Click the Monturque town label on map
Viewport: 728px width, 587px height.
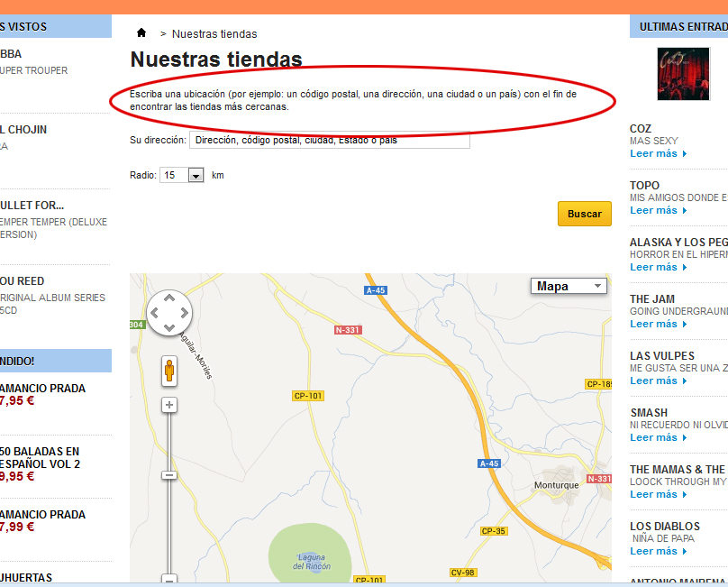coord(556,485)
